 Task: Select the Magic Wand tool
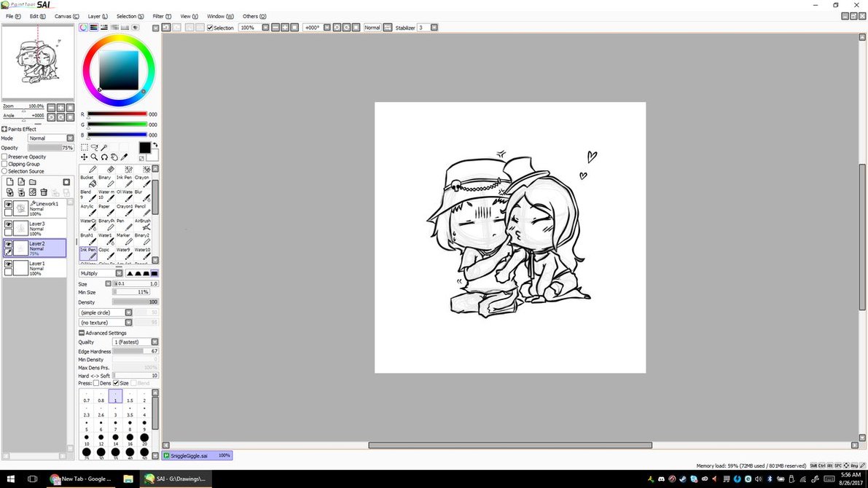tap(104, 147)
